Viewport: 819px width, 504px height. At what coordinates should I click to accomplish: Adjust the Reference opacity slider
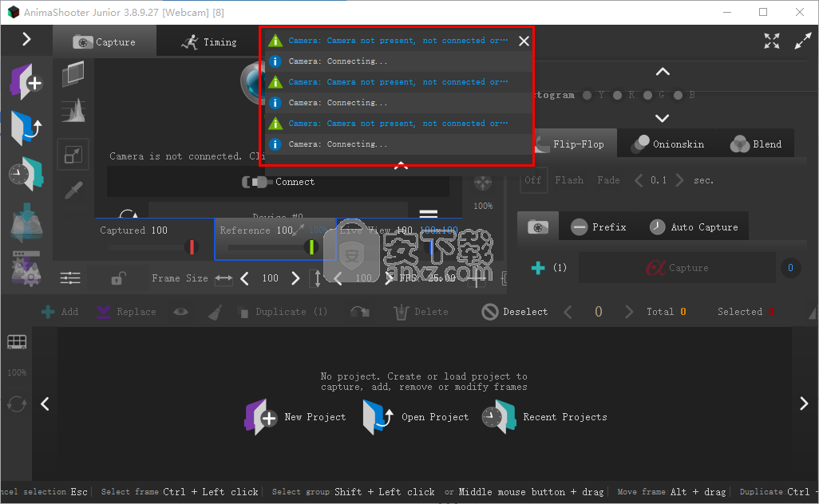(311, 246)
